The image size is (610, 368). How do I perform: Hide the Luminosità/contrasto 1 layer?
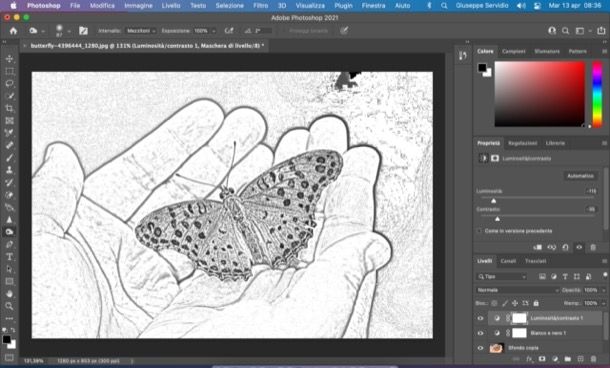[480, 318]
